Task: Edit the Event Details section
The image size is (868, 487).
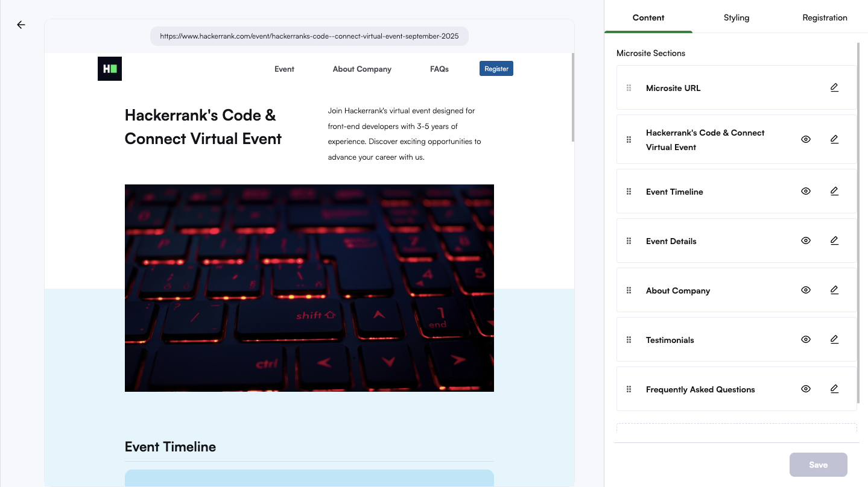Action: (834, 240)
